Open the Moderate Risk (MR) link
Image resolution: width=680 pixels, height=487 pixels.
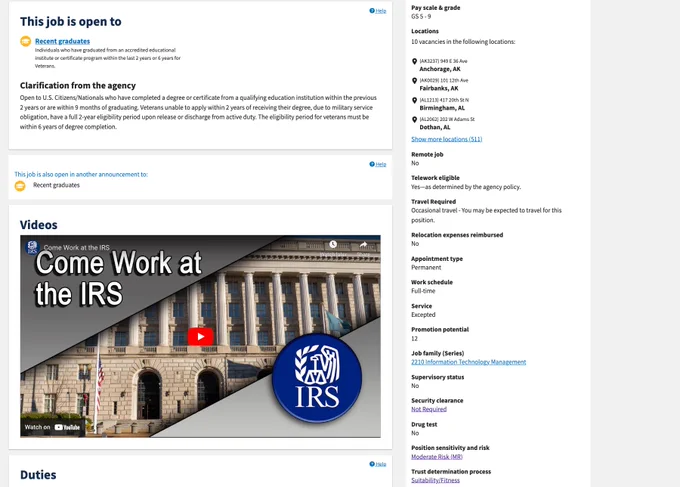coord(437,457)
